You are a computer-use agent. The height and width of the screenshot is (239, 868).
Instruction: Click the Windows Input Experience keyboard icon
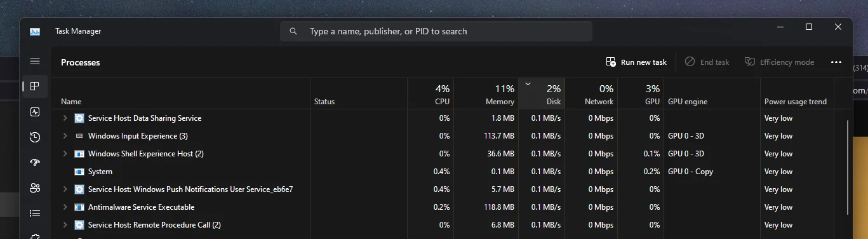pyautogui.click(x=79, y=136)
